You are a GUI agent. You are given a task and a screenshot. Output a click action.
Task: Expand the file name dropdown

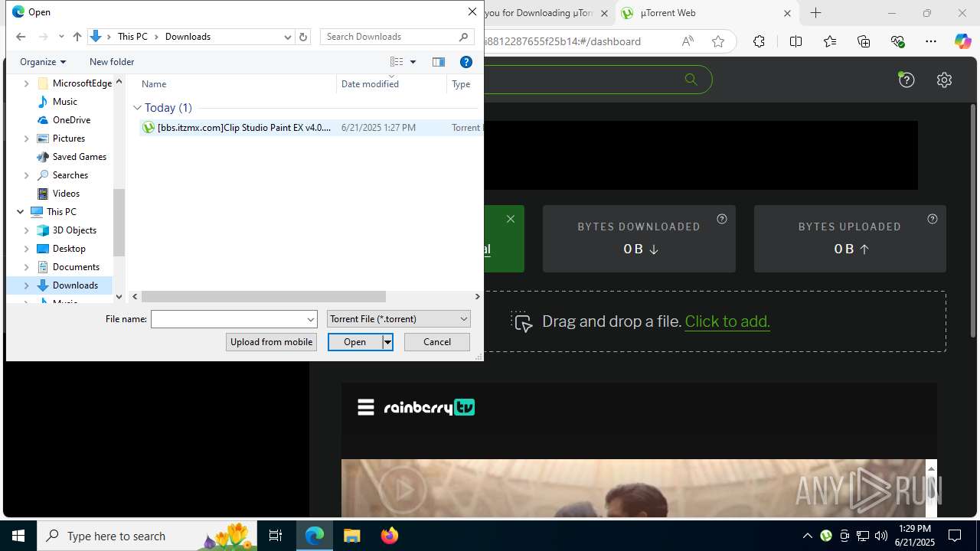pos(311,319)
